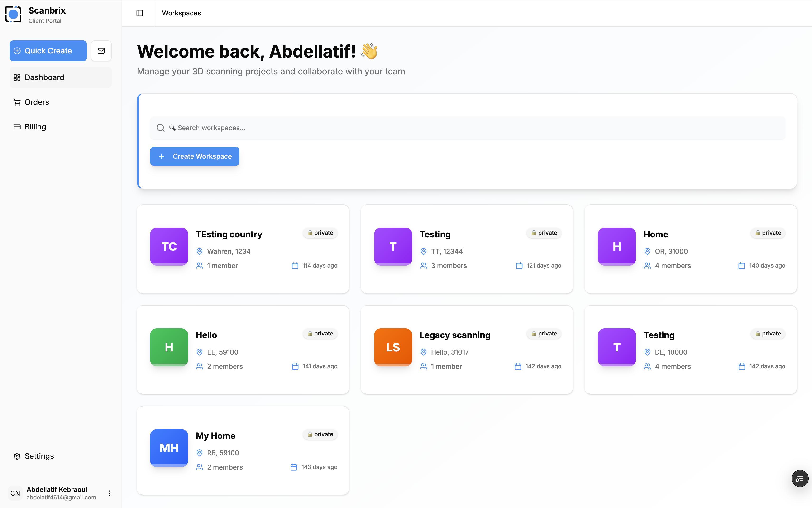
Task: Select the Hello workspace green avatar
Action: (169, 347)
